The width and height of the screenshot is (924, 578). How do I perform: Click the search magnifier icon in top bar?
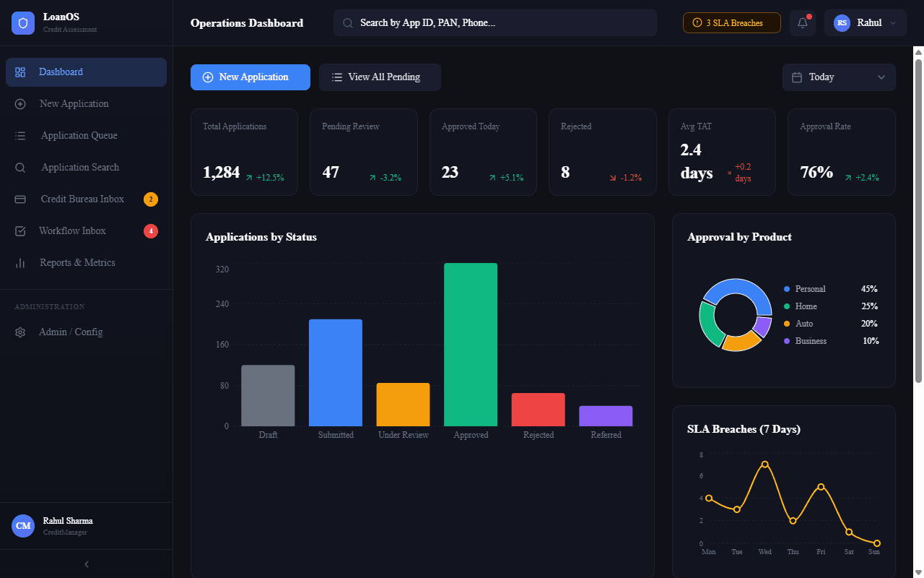pyautogui.click(x=347, y=23)
